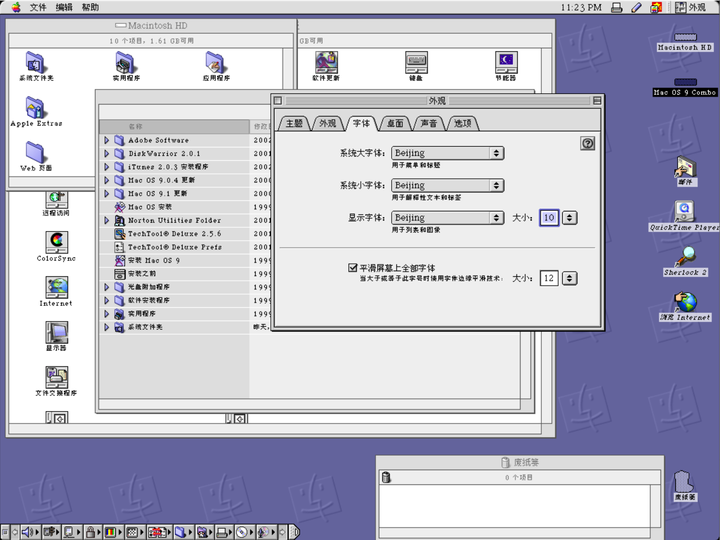Select the TechTool Deluxe Prefs file icon
Screen dimensions: 720x540
tap(119, 247)
